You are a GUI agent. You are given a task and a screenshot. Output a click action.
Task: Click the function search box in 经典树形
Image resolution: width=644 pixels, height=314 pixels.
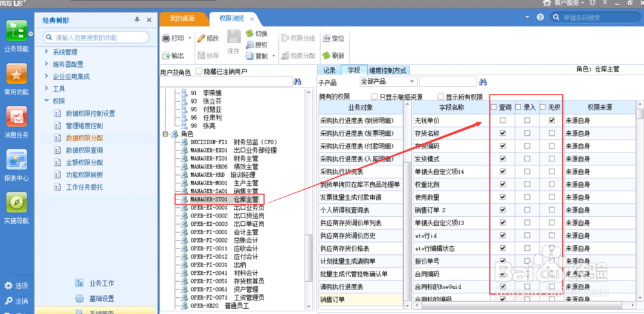(x=96, y=37)
